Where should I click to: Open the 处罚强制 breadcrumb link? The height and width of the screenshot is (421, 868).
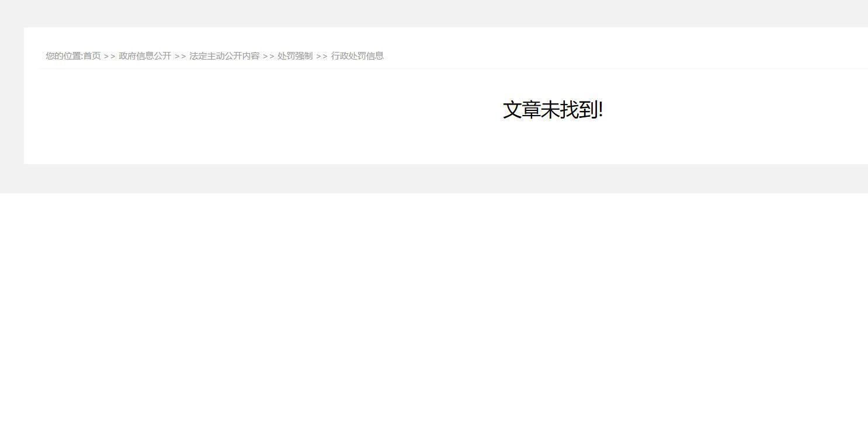295,56
